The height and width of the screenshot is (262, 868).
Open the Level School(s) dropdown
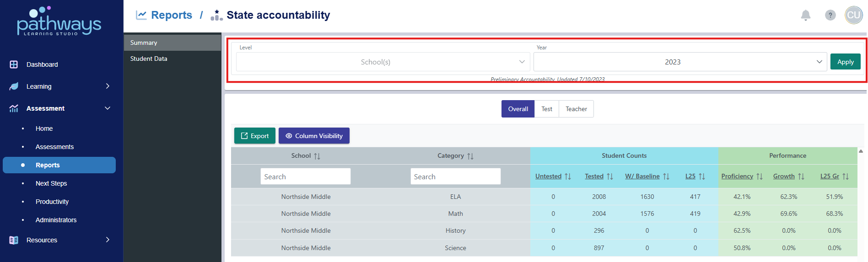pos(383,62)
